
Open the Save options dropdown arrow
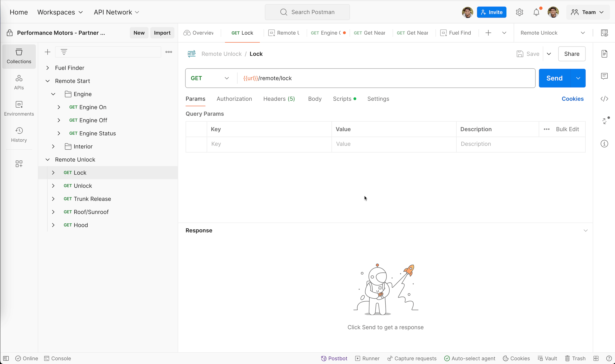[549, 54]
